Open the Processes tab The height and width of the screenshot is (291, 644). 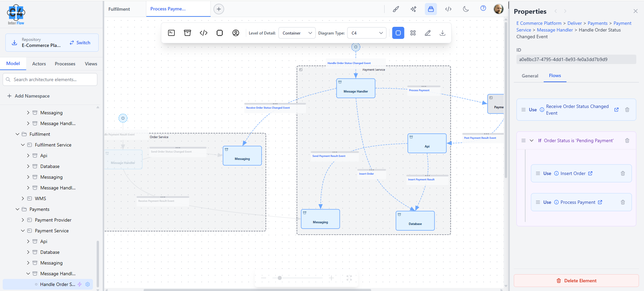(65, 64)
